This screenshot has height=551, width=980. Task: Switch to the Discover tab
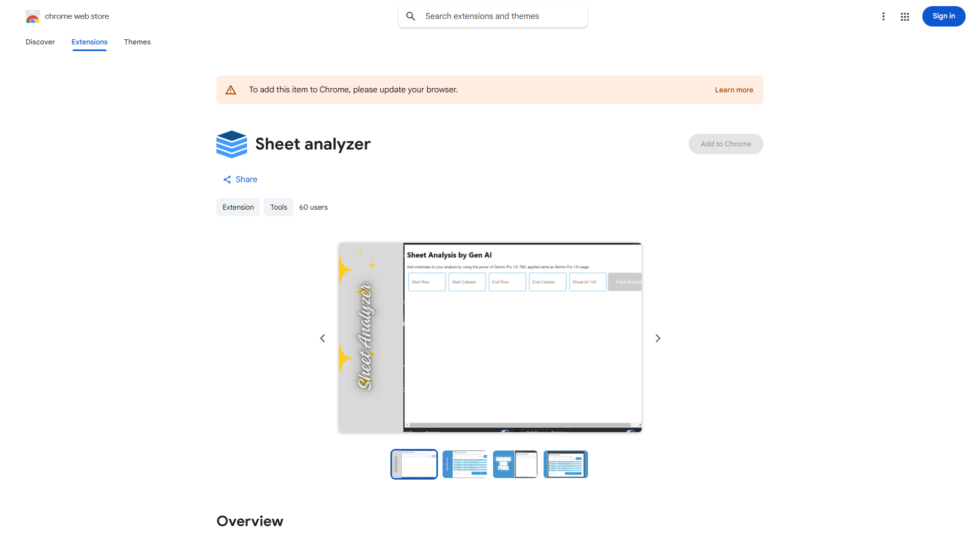point(40,42)
